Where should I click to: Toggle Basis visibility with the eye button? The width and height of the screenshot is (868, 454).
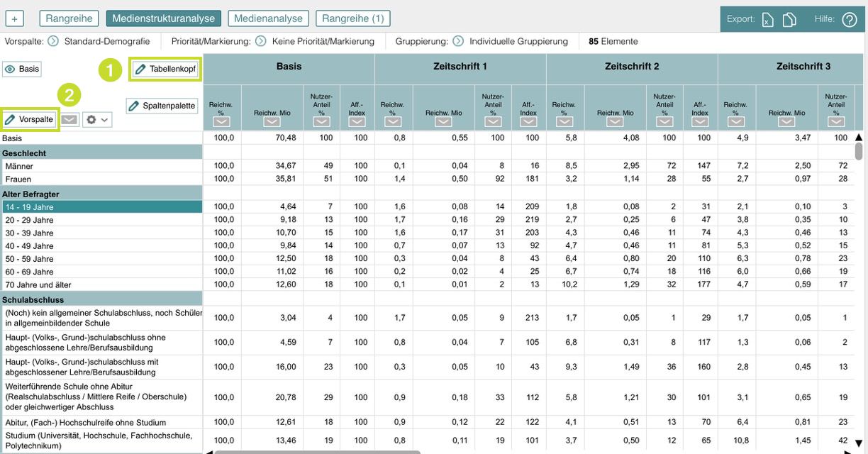click(22, 69)
